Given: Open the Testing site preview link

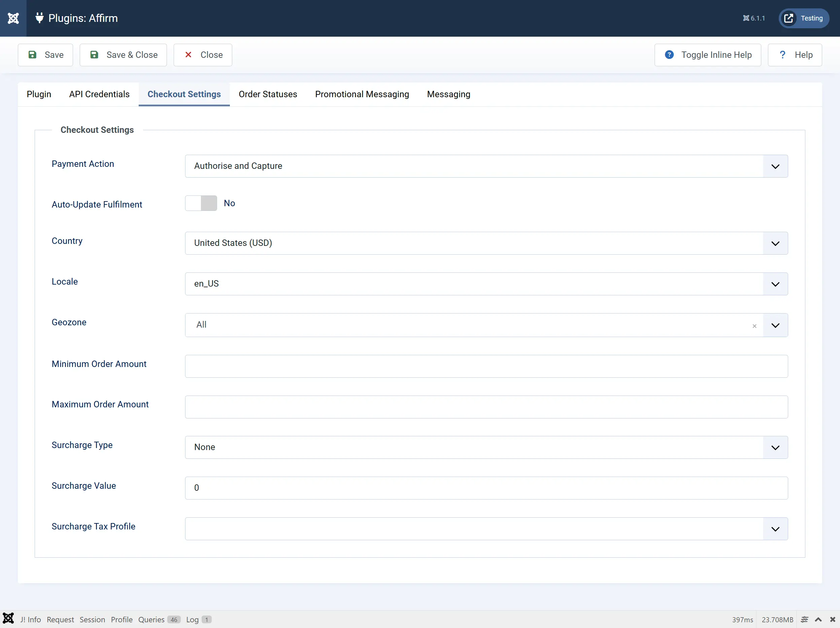Looking at the screenshot, I should pyautogui.click(x=804, y=18).
